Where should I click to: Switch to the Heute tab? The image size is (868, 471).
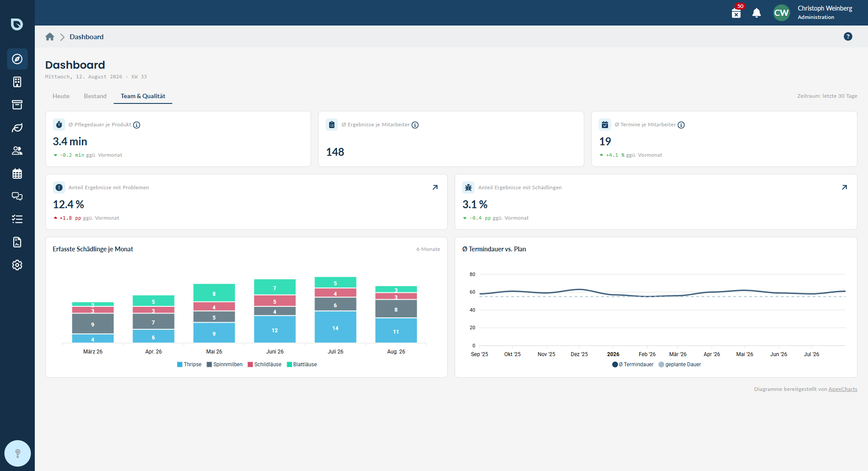coord(61,96)
